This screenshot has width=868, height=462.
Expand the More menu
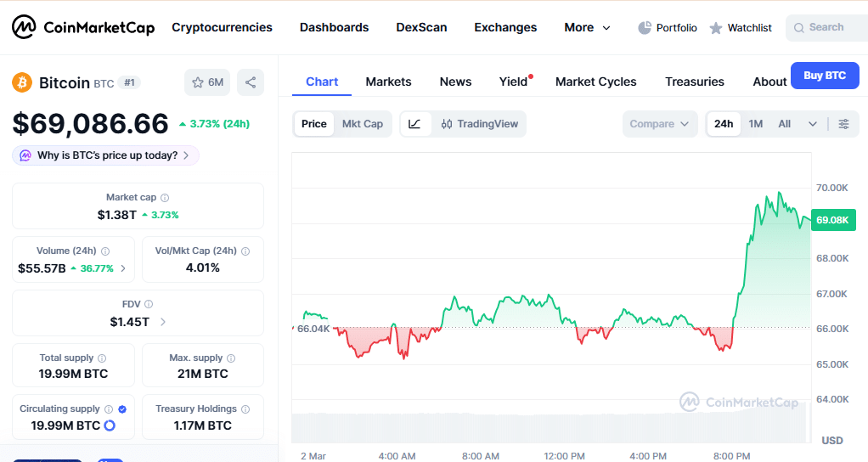[x=587, y=28]
